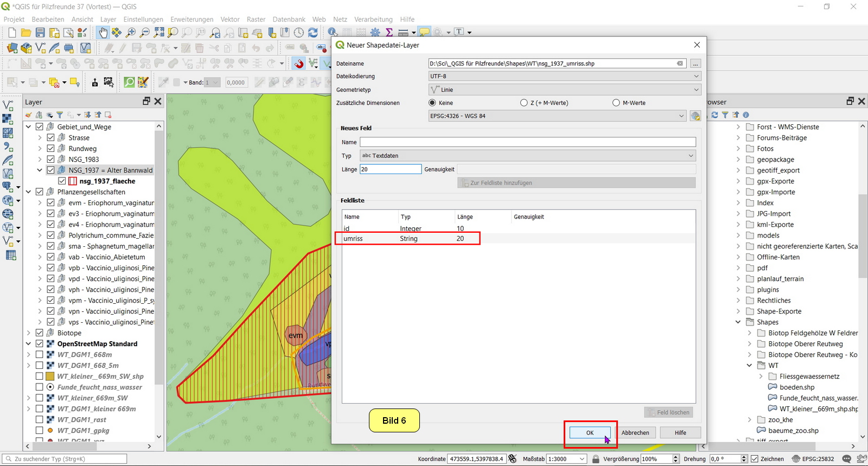Viewport: 868px width, 466px height.
Task: Click the Name input field under Neues Feld
Action: [x=527, y=142]
